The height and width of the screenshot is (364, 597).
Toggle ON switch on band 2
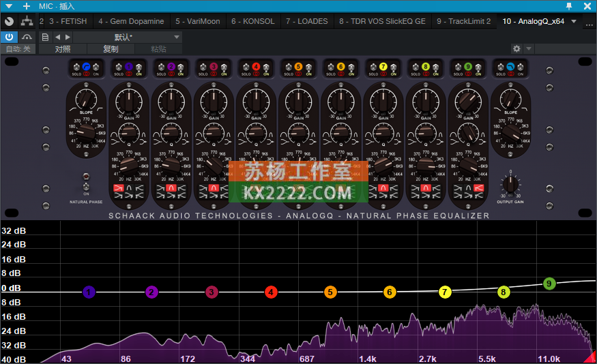click(x=181, y=67)
